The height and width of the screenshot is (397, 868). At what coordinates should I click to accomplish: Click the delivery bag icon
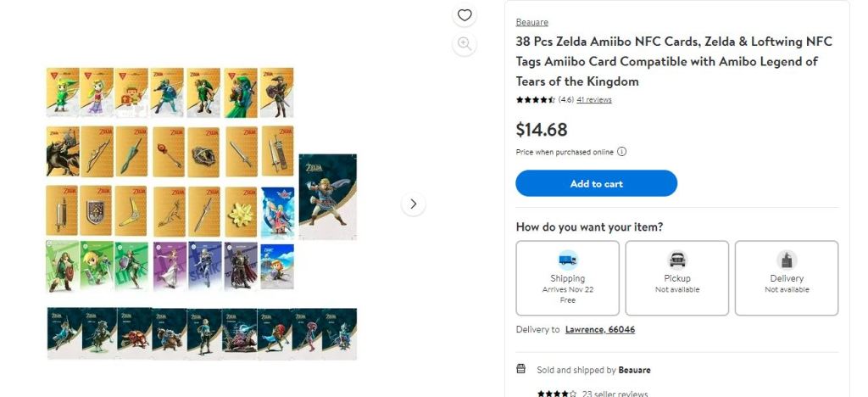787,259
